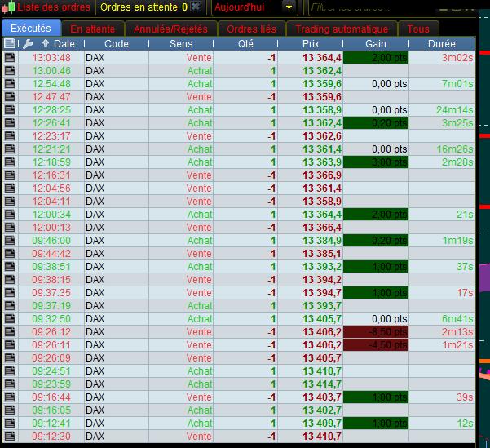
Task: Select the -4,50 pts gain cell
Action: (x=376, y=344)
